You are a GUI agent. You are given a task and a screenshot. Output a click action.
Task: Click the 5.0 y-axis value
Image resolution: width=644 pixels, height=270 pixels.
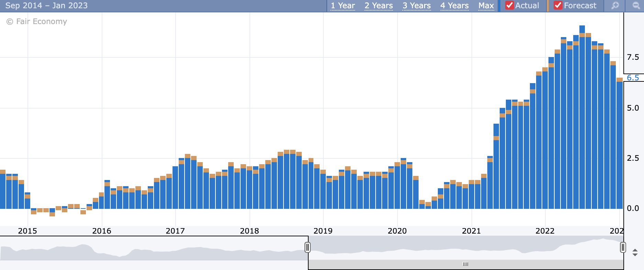click(x=633, y=108)
